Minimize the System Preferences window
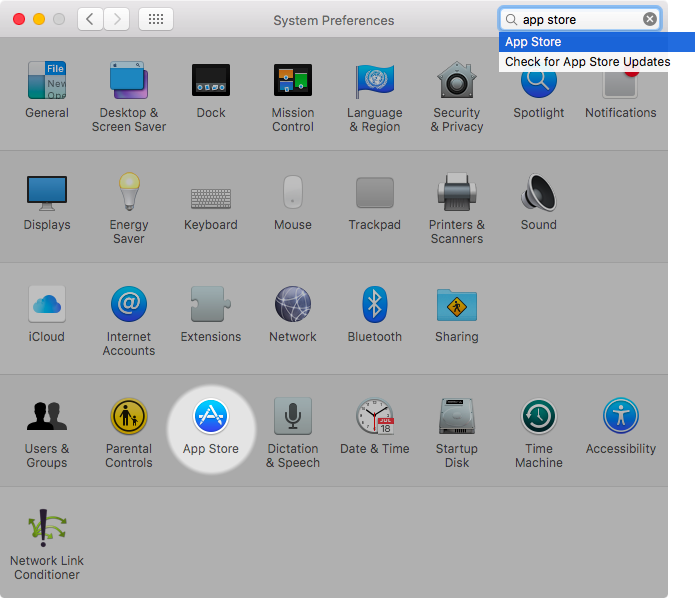The height and width of the screenshot is (598, 695). (x=39, y=19)
